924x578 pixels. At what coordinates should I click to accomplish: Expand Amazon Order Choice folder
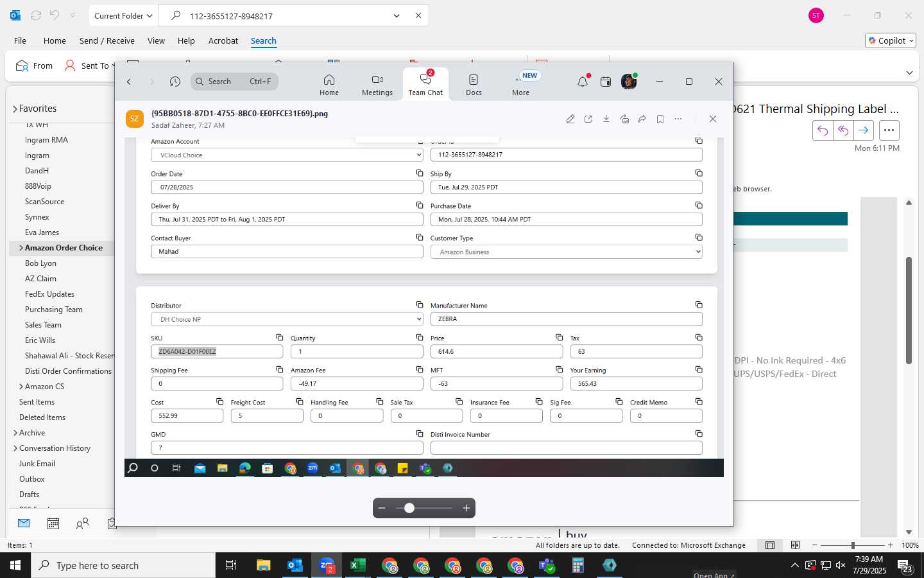pyautogui.click(x=21, y=248)
